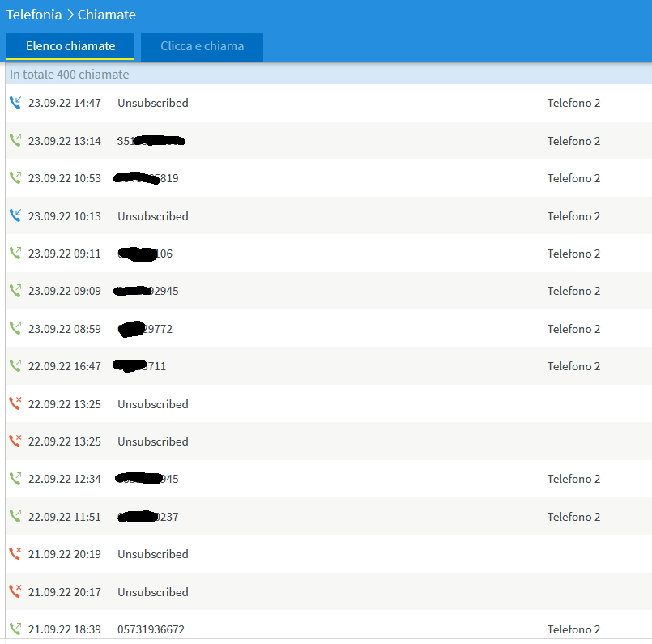Click timestamp 22.09.22 12:34
Screen dimensions: 652x644
click(65, 479)
